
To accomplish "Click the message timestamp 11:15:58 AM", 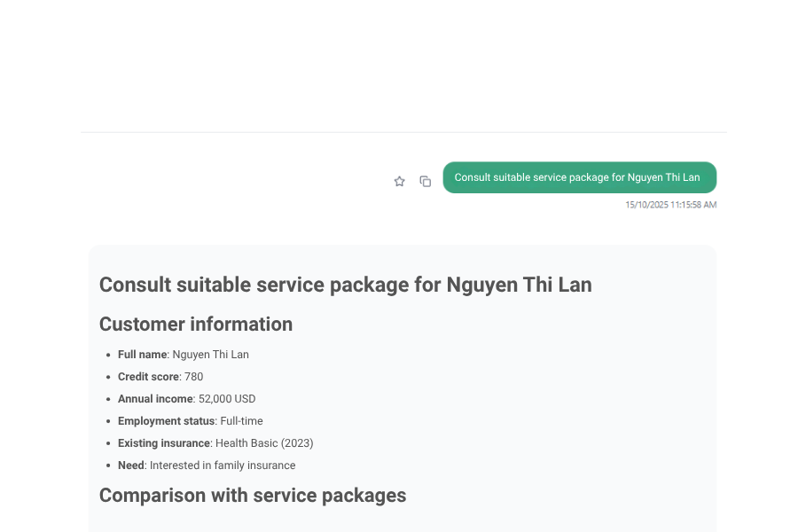I will pos(670,205).
